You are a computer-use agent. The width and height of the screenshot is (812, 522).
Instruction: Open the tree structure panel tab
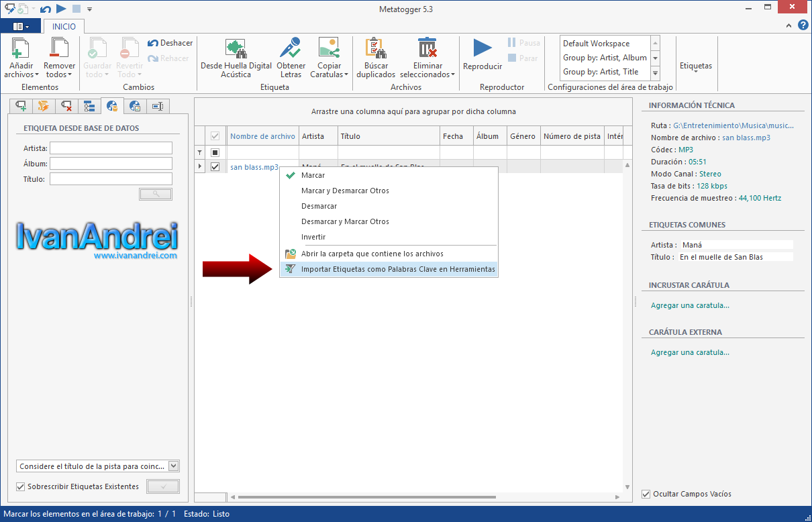89,106
